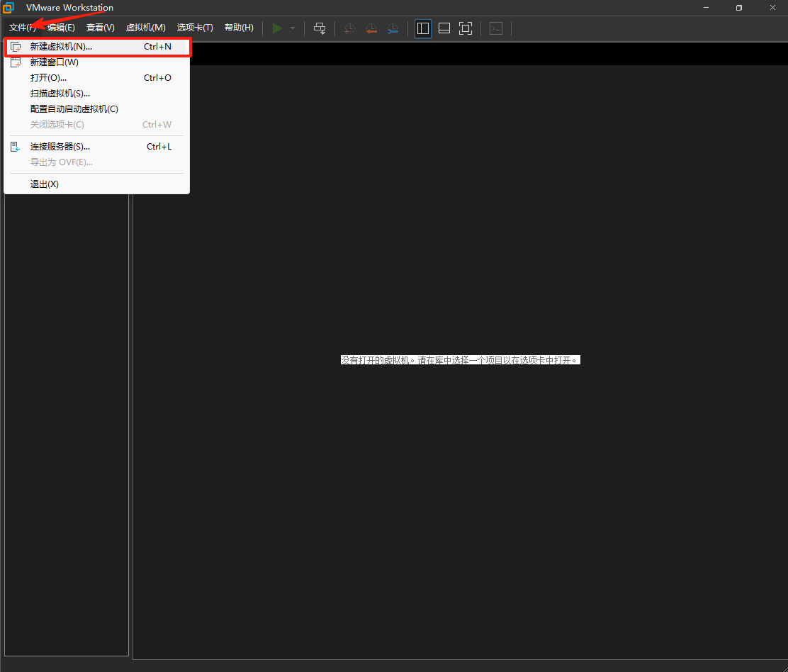The image size is (788, 672).
Task: Click the New Window menu item icon
Action: 16,62
